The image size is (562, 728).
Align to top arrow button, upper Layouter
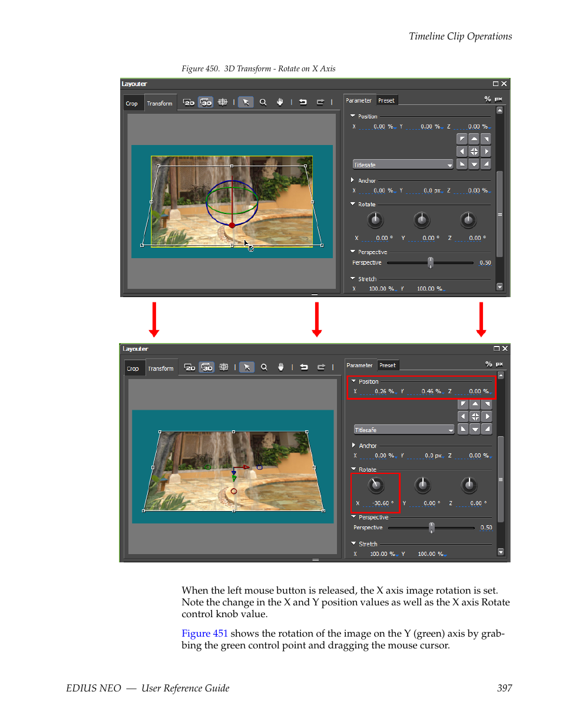point(474,139)
